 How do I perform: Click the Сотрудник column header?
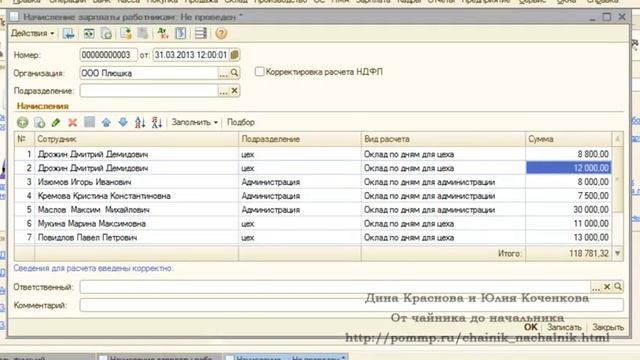(x=136, y=139)
